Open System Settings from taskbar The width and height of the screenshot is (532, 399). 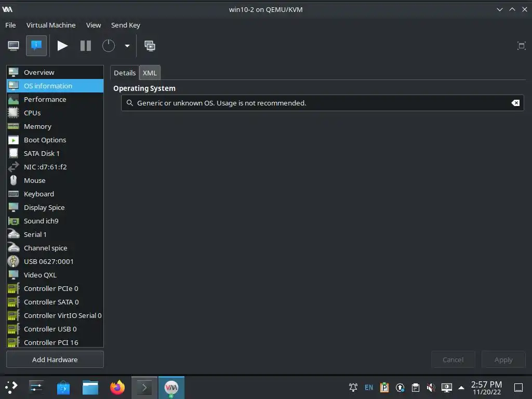point(36,388)
